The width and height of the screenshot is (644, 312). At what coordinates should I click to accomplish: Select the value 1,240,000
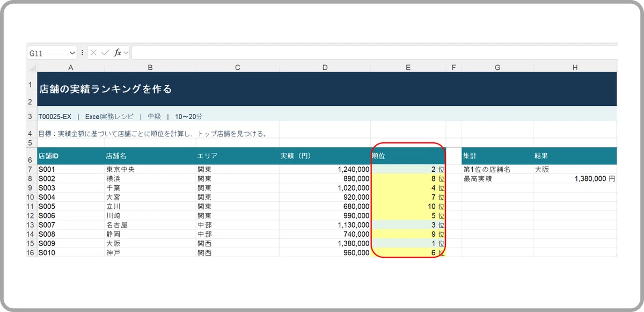click(325, 169)
